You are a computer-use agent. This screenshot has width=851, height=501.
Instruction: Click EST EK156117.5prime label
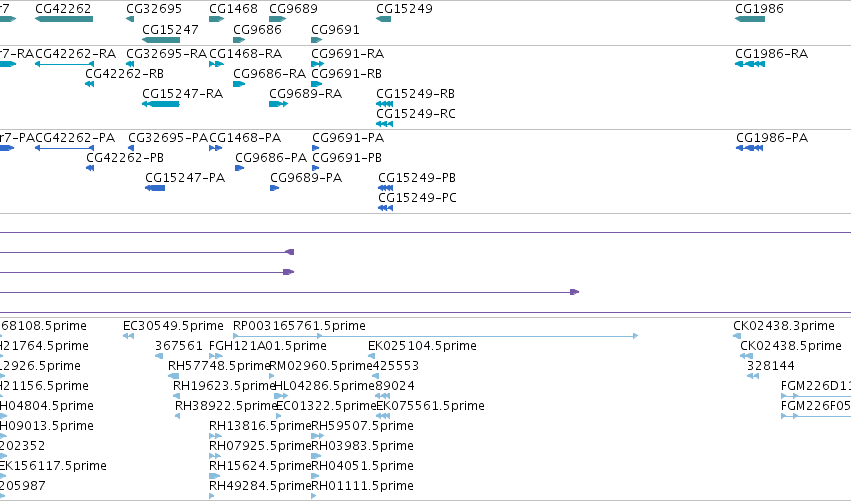[53, 466]
